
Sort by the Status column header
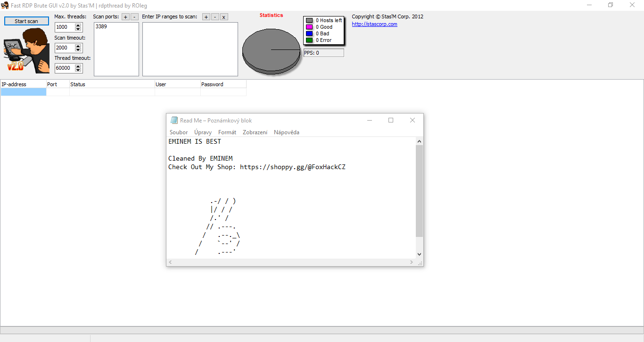pos(112,84)
